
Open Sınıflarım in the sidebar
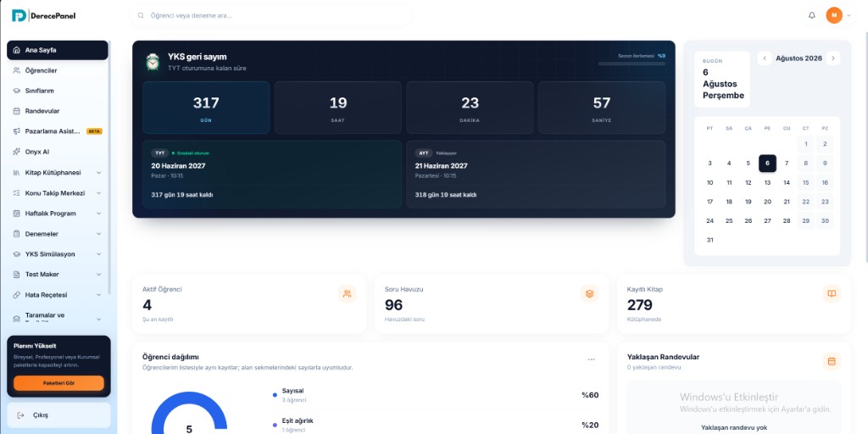[x=58, y=91]
